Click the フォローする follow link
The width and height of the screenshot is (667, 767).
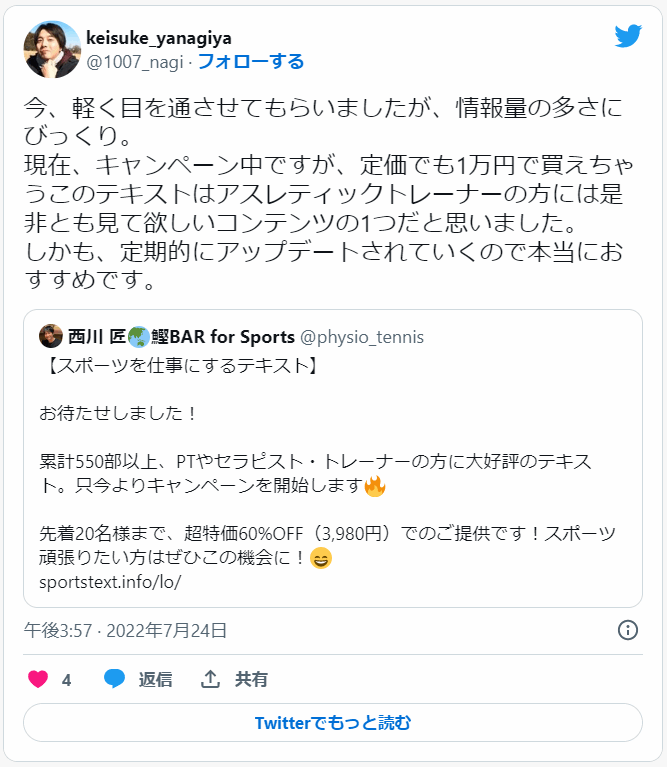click(251, 62)
